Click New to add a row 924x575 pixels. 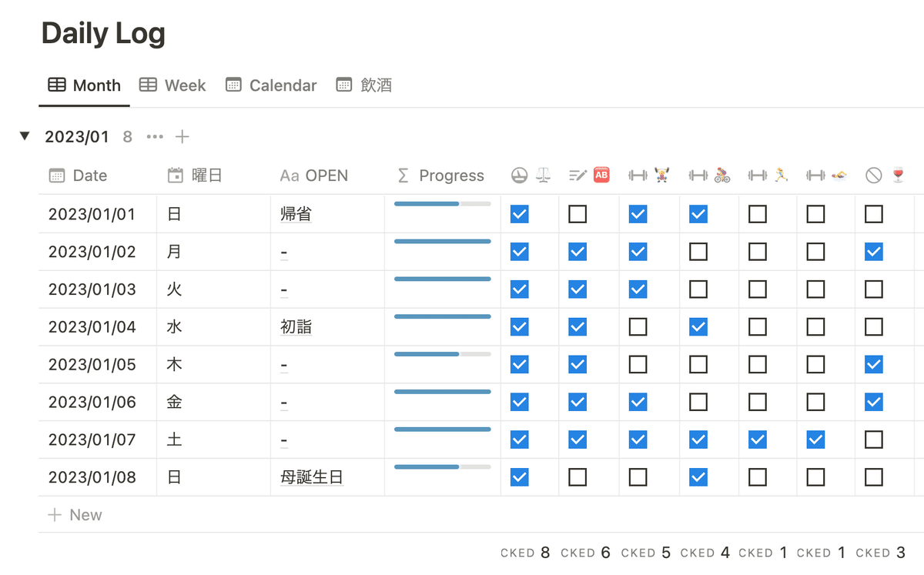[75, 515]
